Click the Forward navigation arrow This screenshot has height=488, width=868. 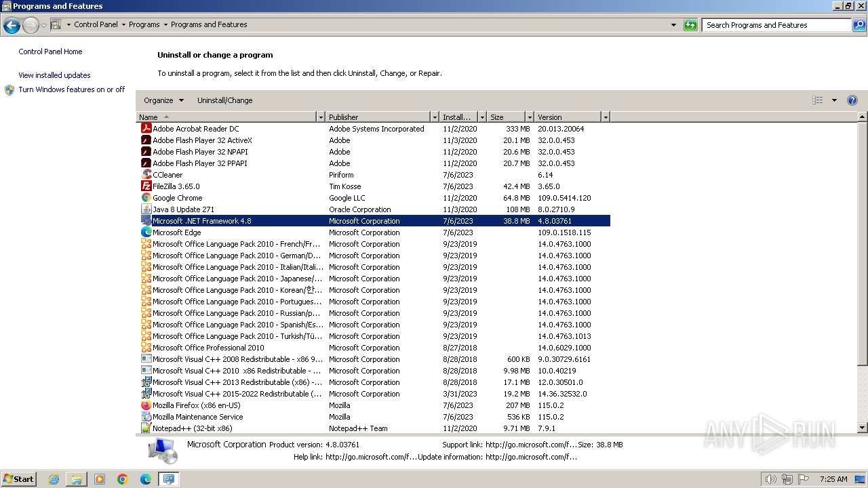pyautogui.click(x=31, y=26)
